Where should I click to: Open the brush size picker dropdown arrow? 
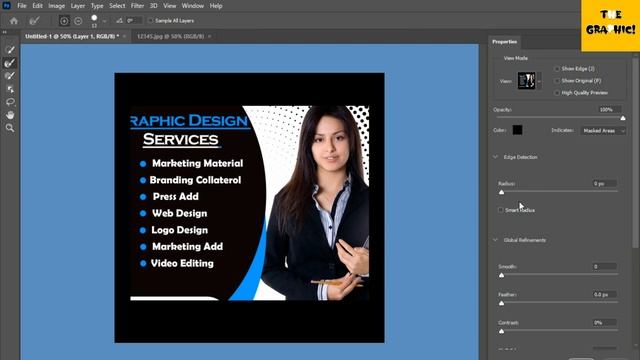(x=104, y=21)
